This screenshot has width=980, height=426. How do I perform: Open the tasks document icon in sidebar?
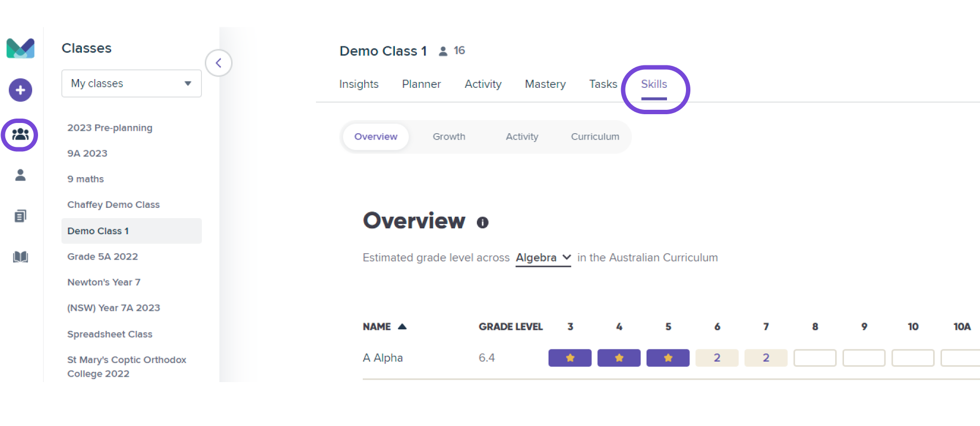[x=20, y=216]
